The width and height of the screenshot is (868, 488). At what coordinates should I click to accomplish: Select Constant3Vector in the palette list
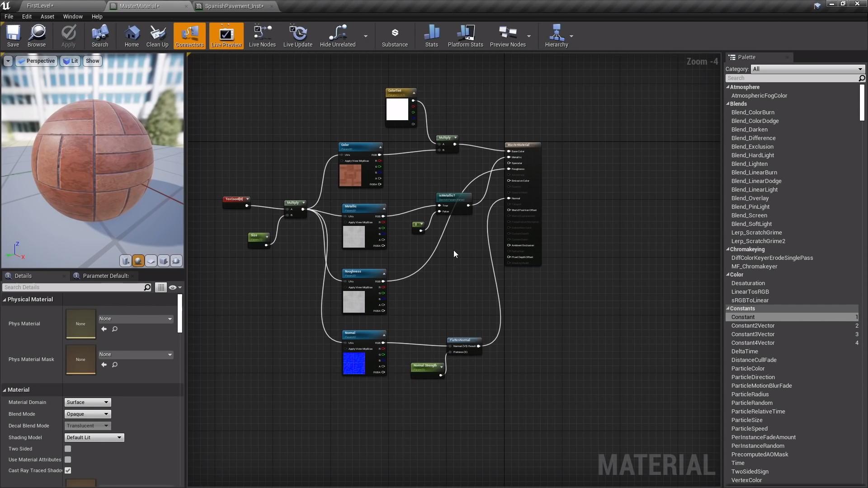click(x=753, y=334)
